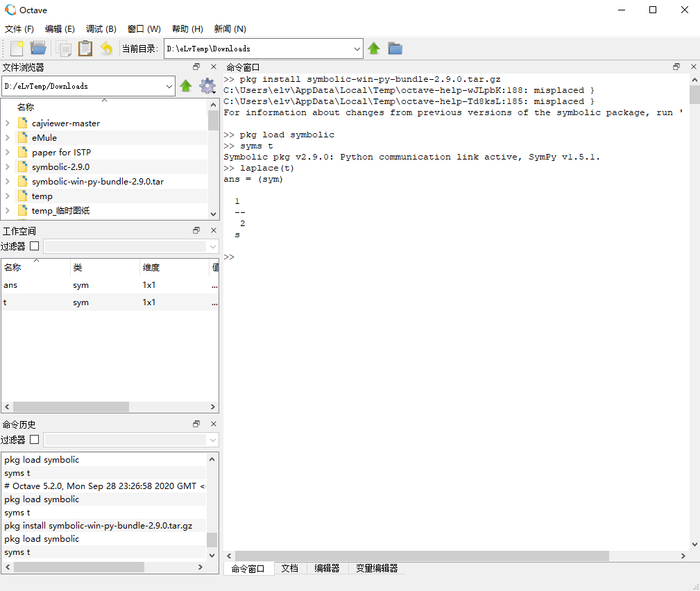Open the workspace filter dropdown

click(213, 246)
